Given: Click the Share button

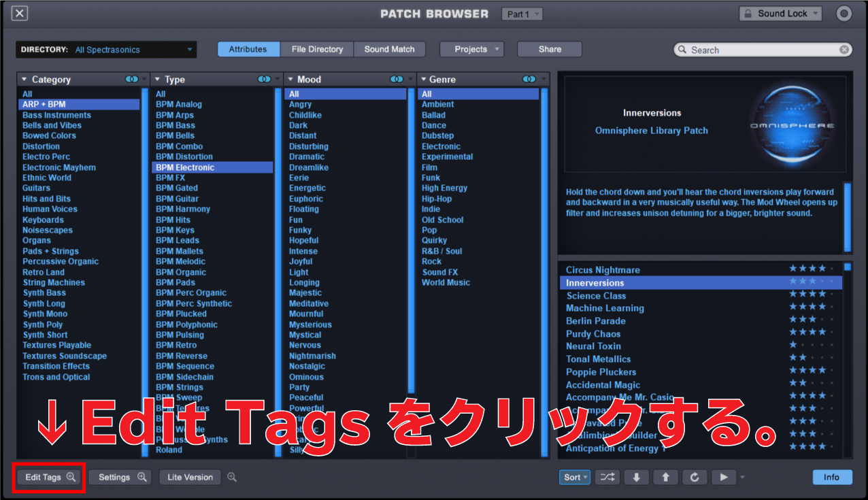Looking at the screenshot, I should pyautogui.click(x=550, y=49).
